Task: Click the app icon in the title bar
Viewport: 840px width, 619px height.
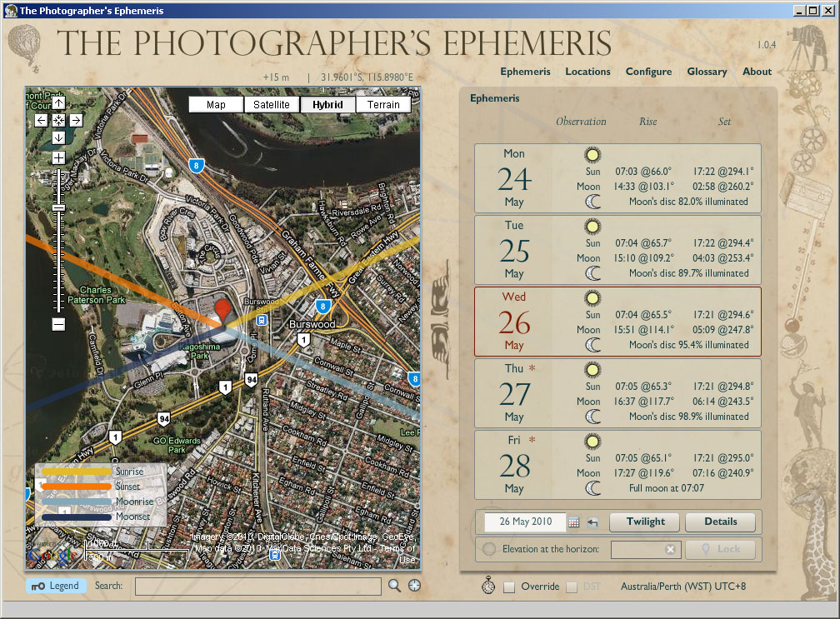Action: pos(11,10)
